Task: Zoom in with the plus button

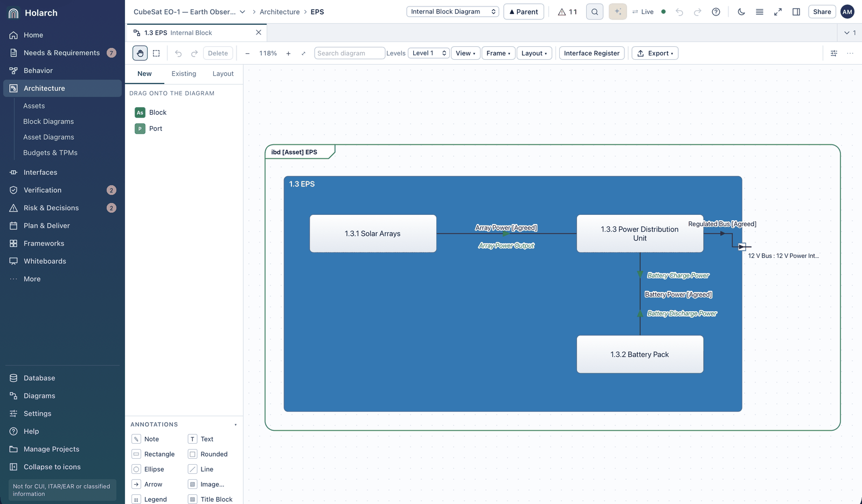Action: point(288,53)
